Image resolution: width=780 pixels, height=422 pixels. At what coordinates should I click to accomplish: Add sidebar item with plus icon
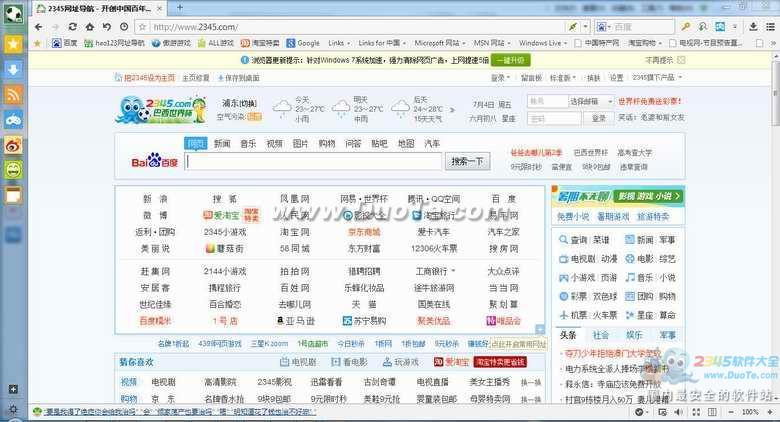(x=13, y=389)
